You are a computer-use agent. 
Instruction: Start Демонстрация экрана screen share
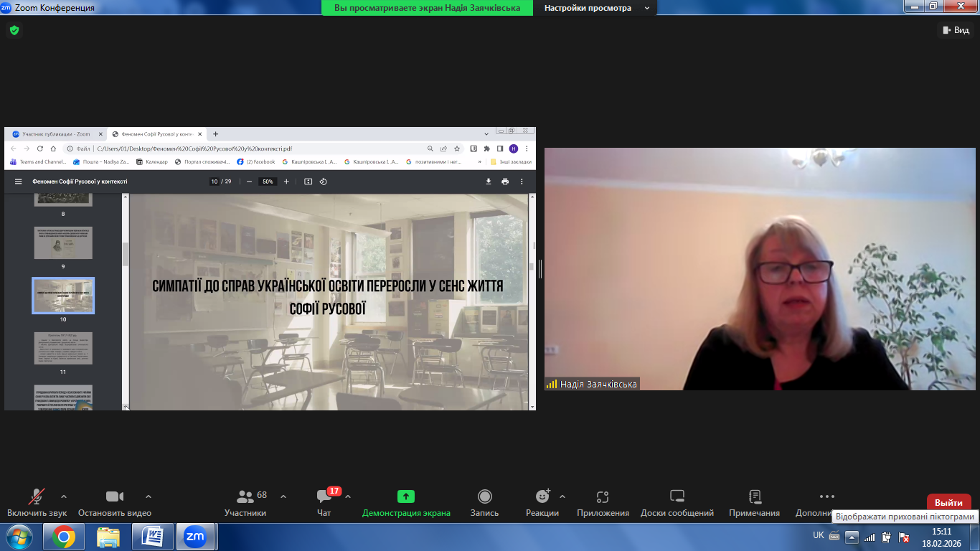pyautogui.click(x=406, y=502)
